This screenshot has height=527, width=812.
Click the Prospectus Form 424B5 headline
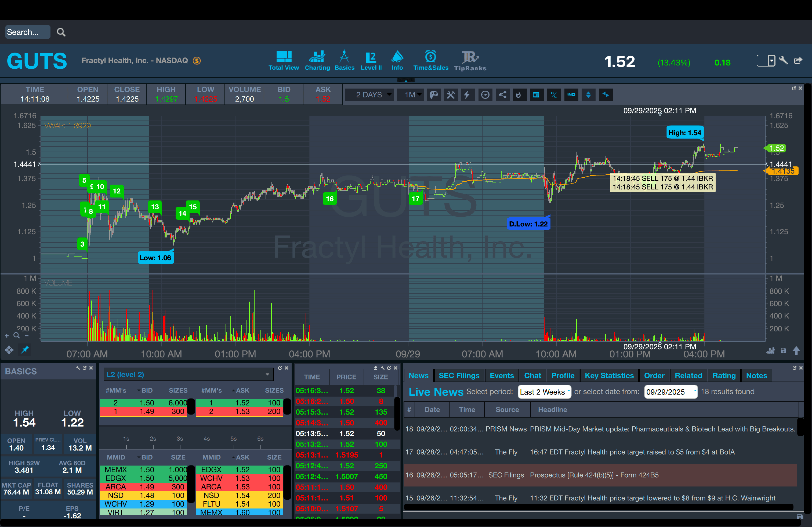[594, 475]
